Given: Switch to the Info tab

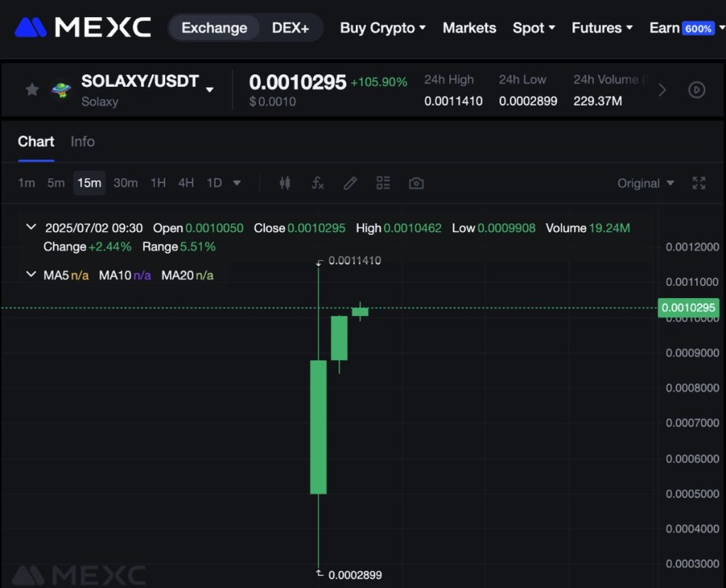Looking at the screenshot, I should point(82,141).
